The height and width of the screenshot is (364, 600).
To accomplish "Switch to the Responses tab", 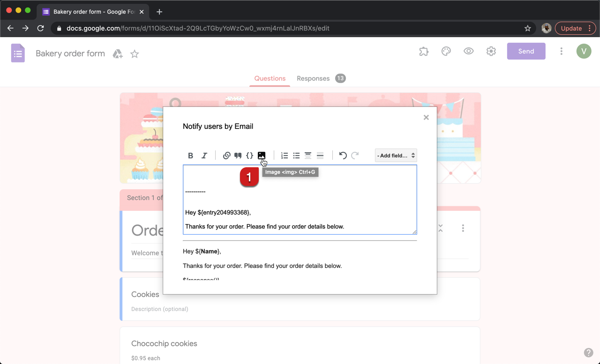I will click(x=313, y=78).
